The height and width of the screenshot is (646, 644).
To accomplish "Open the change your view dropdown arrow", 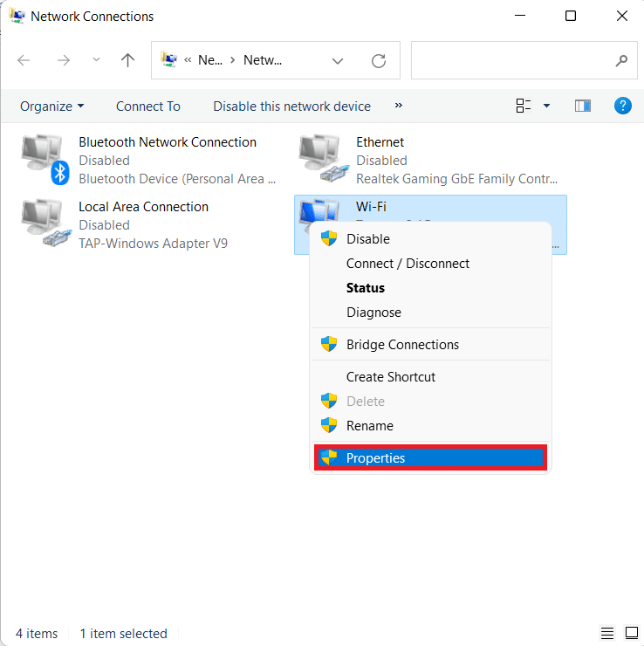I will tap(547, 106).
